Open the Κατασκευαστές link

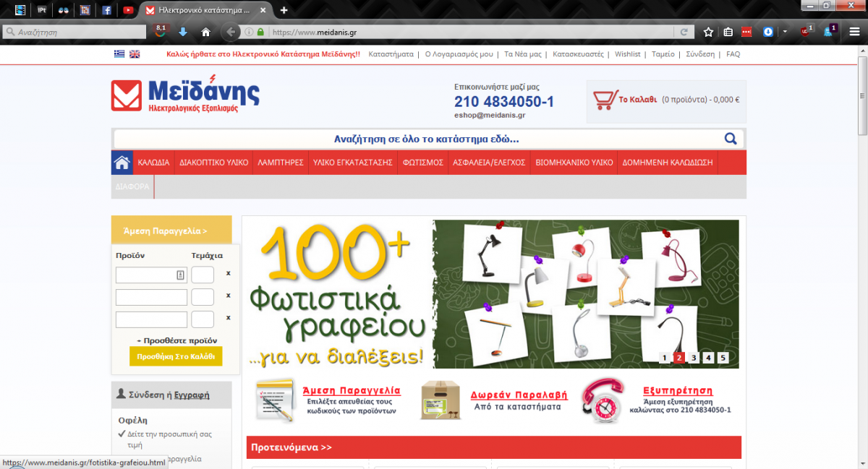tap(578, 54)
